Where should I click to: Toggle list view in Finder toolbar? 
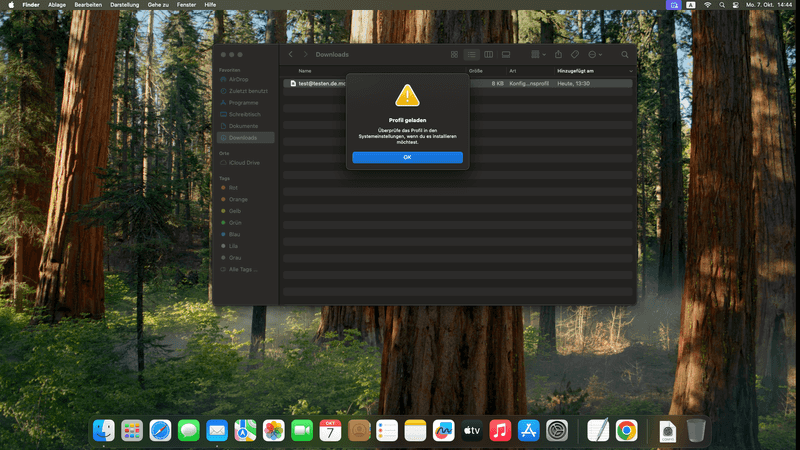(x=471, y=54)
